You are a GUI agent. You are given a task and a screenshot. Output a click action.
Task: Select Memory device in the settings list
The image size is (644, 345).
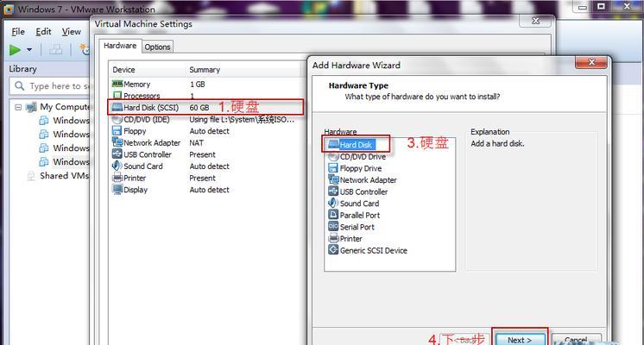[136, 85]
